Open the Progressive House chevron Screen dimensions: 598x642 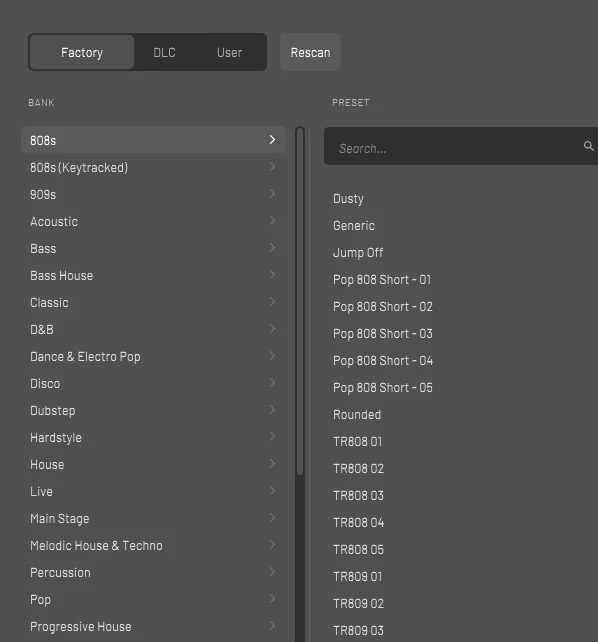(273, 626)
